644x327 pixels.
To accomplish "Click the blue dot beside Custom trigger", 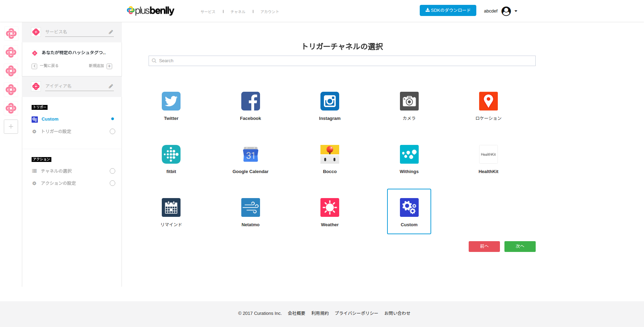I will (x=112, y=119).
